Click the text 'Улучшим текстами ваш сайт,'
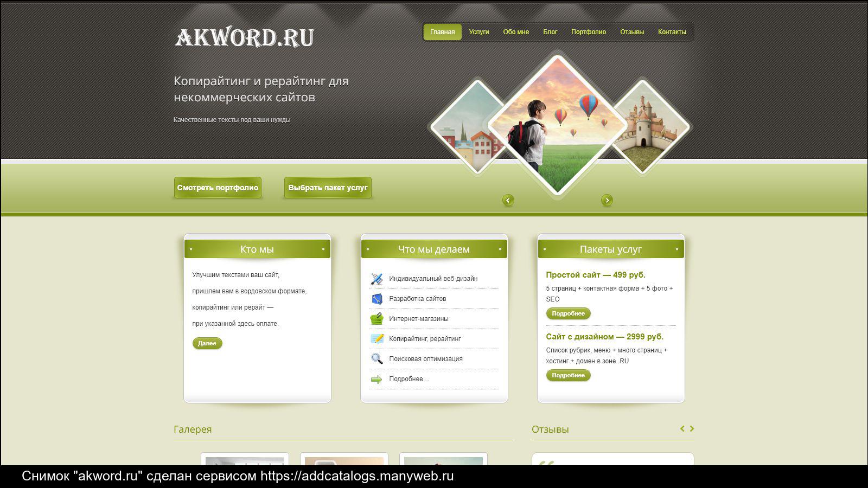868x488 pixels. coord(235,275)
